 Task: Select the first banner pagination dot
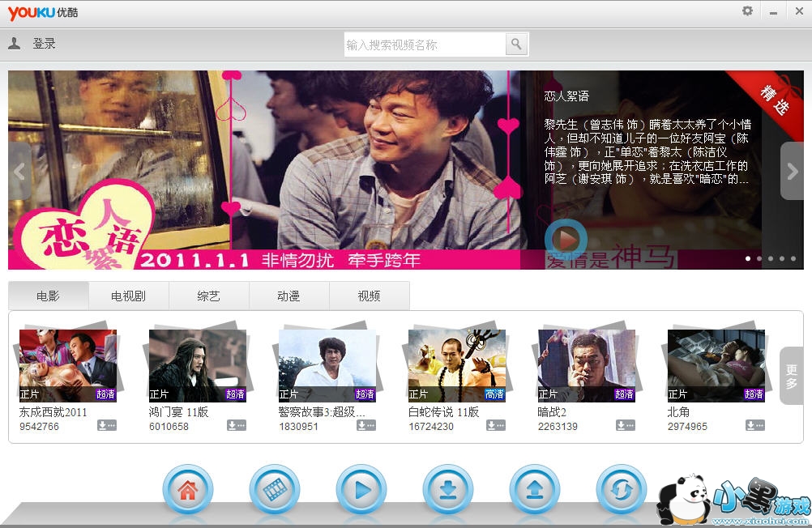tap(748, 258)
